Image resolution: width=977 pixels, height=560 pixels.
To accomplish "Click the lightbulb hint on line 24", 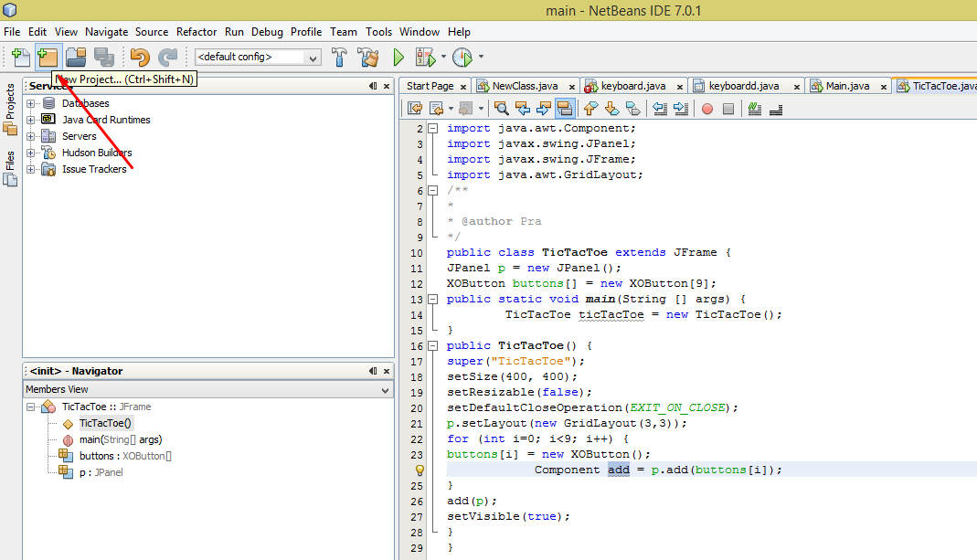I will (x=419, y=470).
